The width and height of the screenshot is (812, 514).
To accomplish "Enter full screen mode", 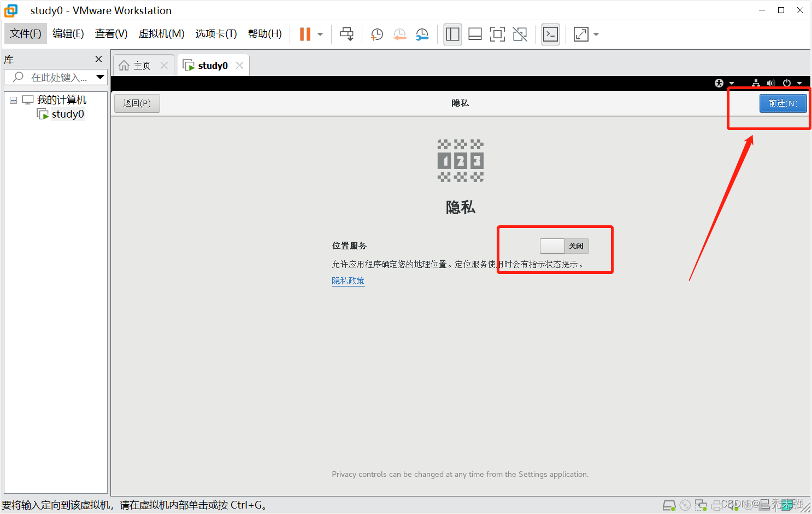I will click(497, 34).
